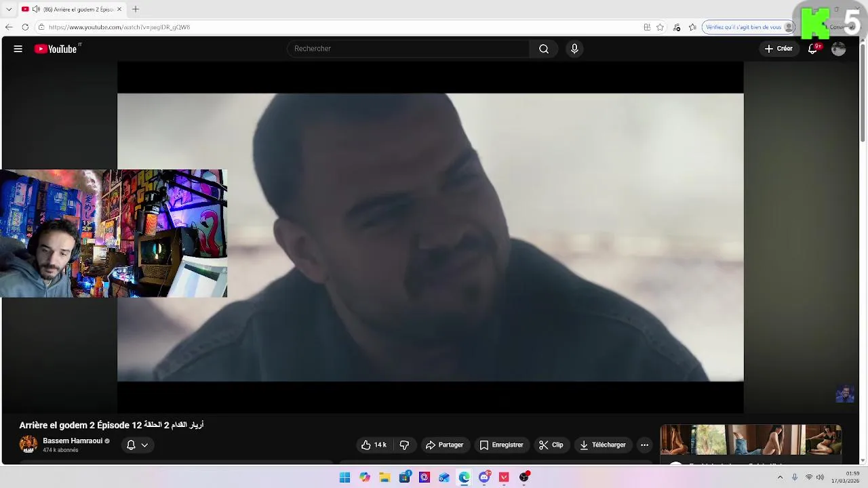Image resolution: width=868 pixels, height=488 pixels.
Task: Start voice search with the microphone icon
Action: tap(574, 49)
